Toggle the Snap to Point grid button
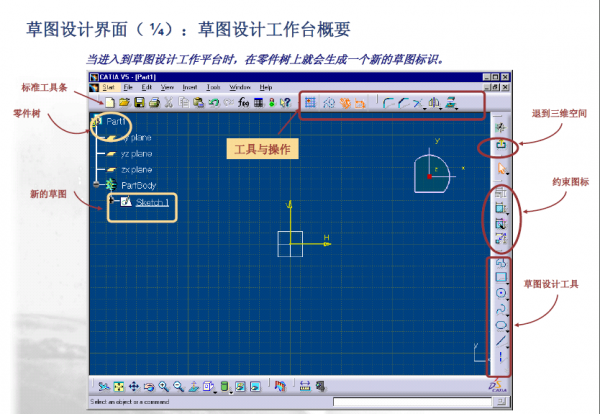The height and width of the screenshot is (414, 600). pos(310,103)
